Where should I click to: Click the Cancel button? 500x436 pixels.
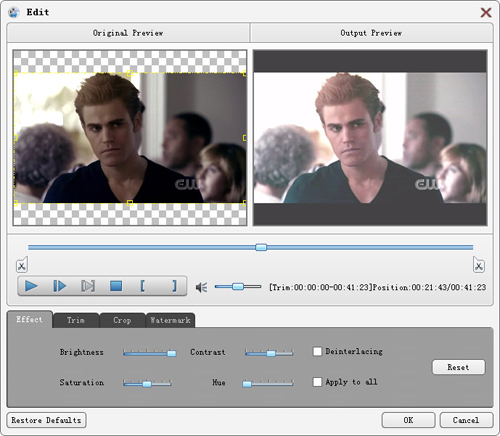(x=466, y=420)
